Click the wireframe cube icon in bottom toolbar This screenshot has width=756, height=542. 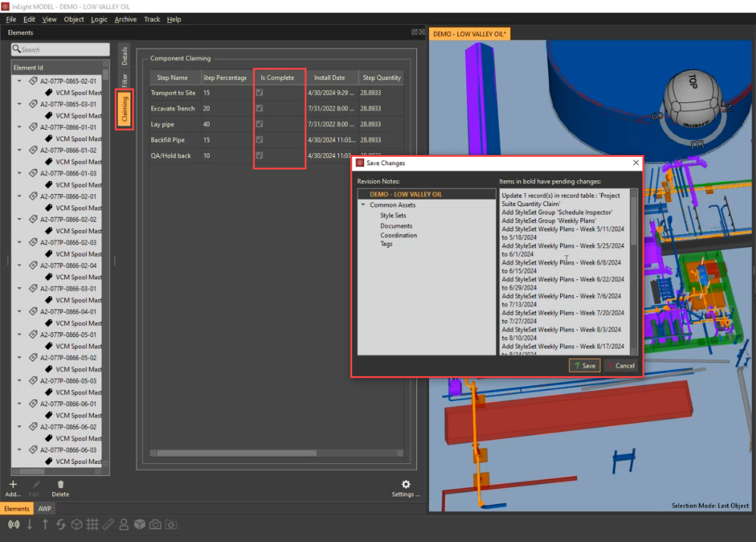click(x=76, y=524)
